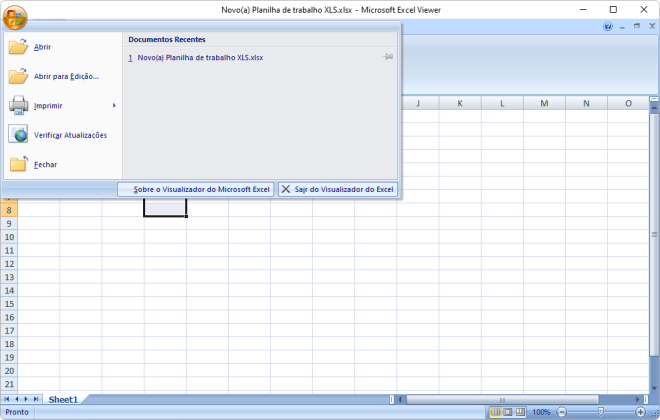Expand the Imprimir submenu arrow
This screenshot has width=660, height=420.
coord(114,105)
